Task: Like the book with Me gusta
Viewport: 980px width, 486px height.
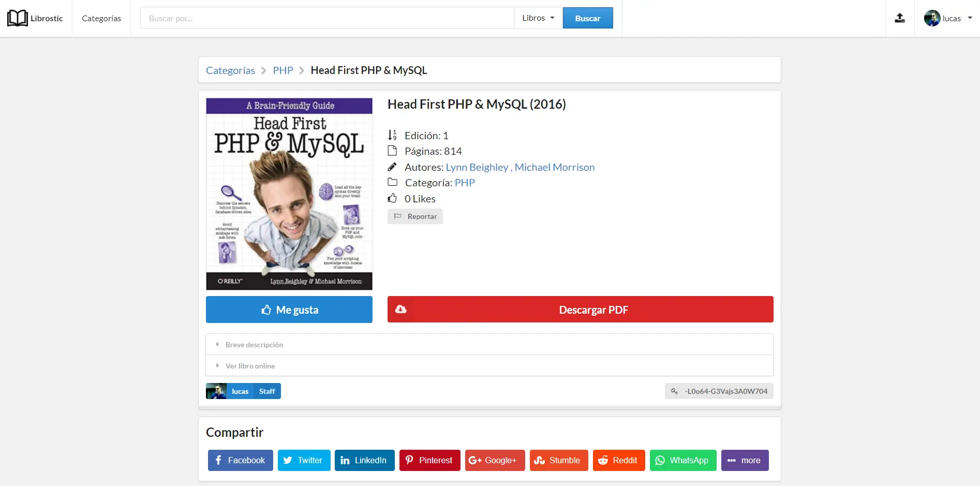Action: pyautogui.click(x=289, y=310)
